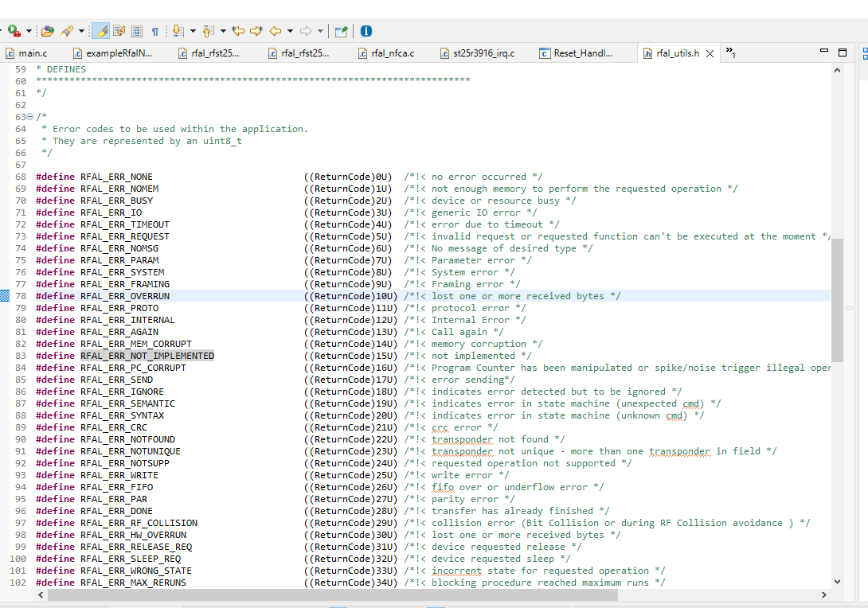
Task: Click the External Tools run icon
Action: (x=14, y=31)
